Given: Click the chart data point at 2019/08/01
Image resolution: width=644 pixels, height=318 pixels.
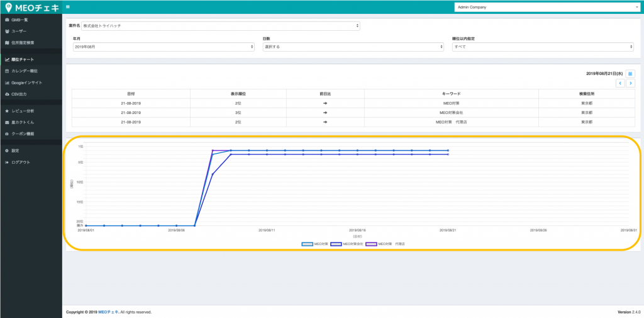Looking at the screenshot, I should point(86,225).
